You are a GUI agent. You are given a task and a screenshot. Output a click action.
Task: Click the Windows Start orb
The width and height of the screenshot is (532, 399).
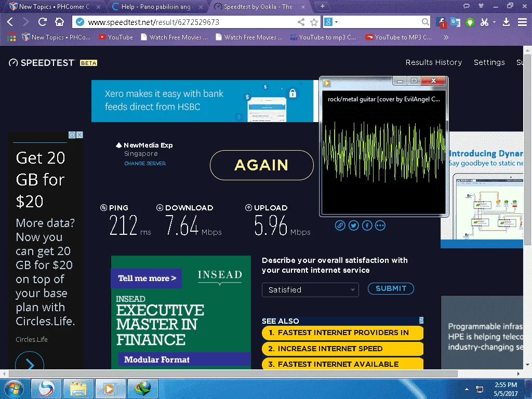tap(14, 389)
